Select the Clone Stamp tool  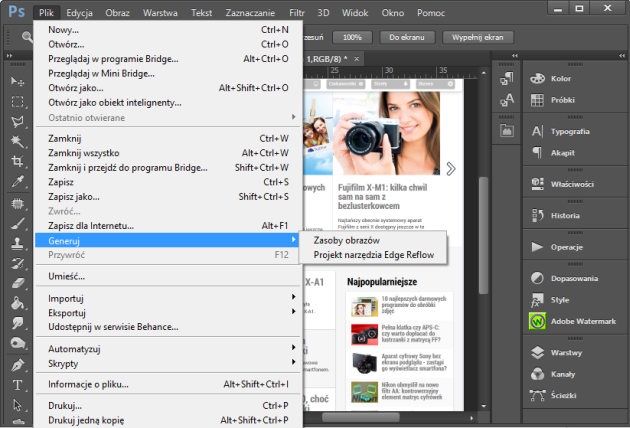[17, 244]
